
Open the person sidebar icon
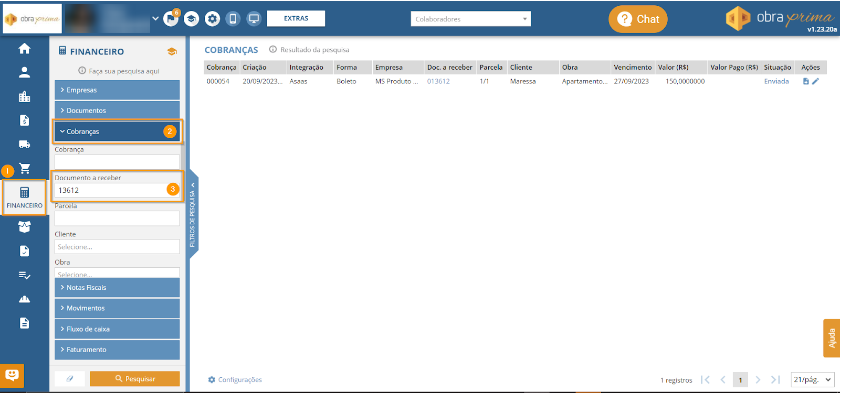click(x=24, y=73)
